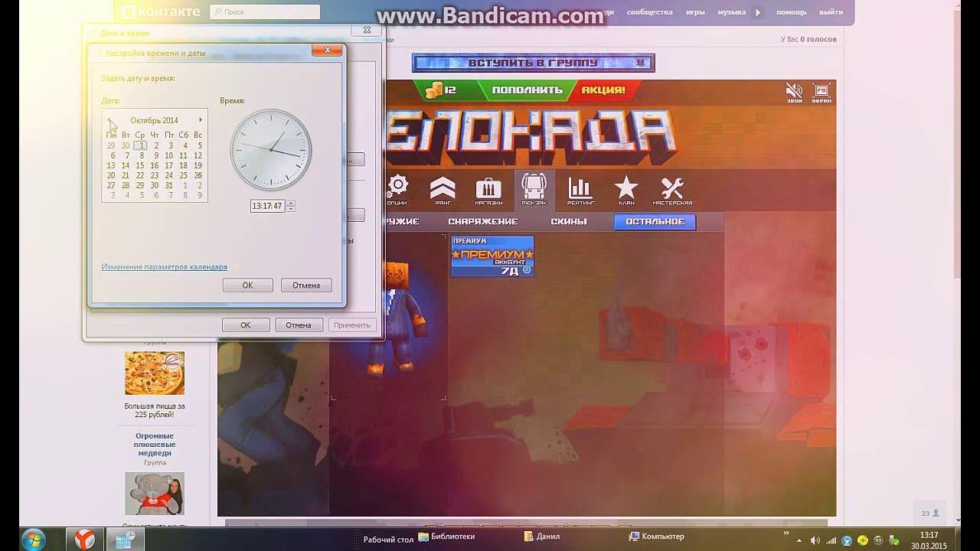Image resolution: width=980 pixels, height=551 pixels.
Task: Open the Мастерская tools icon
Action: point(672,190)
